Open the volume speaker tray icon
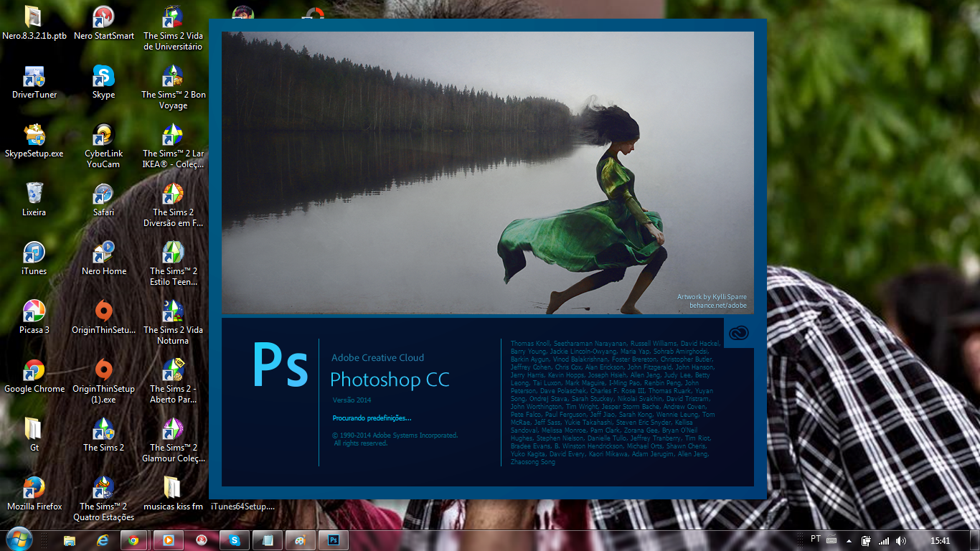Viewport: 980px width, 551px height. [x=901, y=540]
